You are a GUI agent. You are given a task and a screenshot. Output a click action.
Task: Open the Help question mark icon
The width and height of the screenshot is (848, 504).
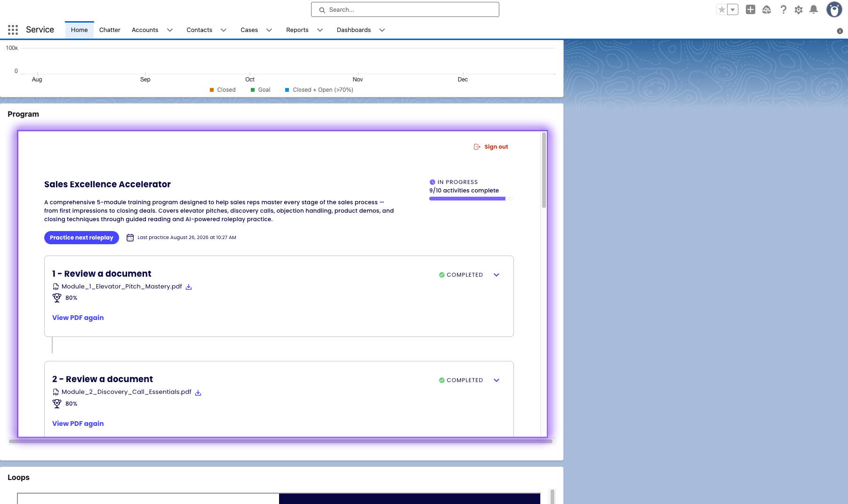click(x=783, y=9)
